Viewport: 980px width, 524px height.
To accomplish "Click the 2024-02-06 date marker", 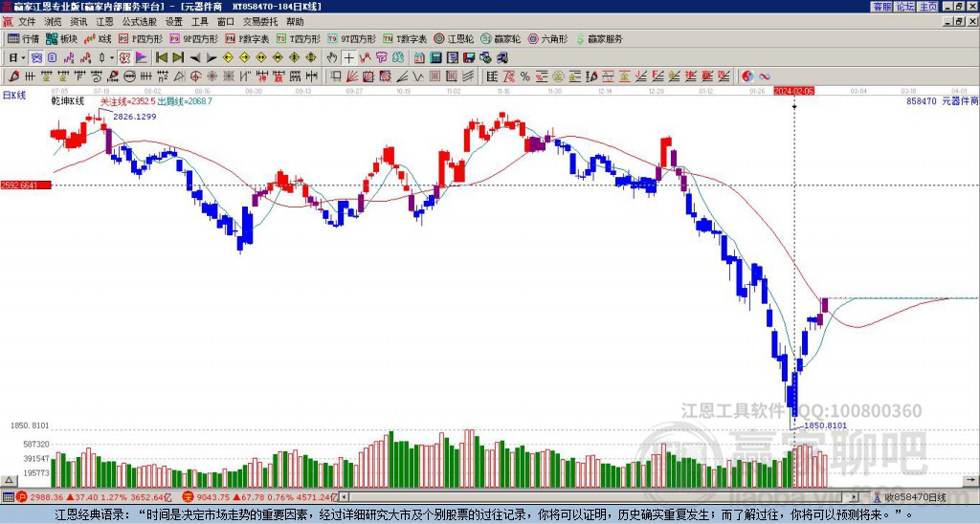I will [793, 91].
